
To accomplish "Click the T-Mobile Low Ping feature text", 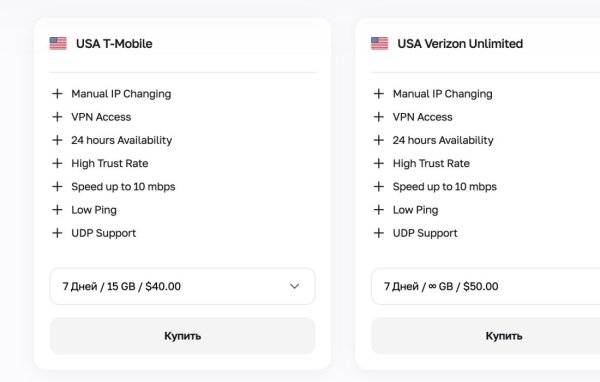I will point(94,210).
